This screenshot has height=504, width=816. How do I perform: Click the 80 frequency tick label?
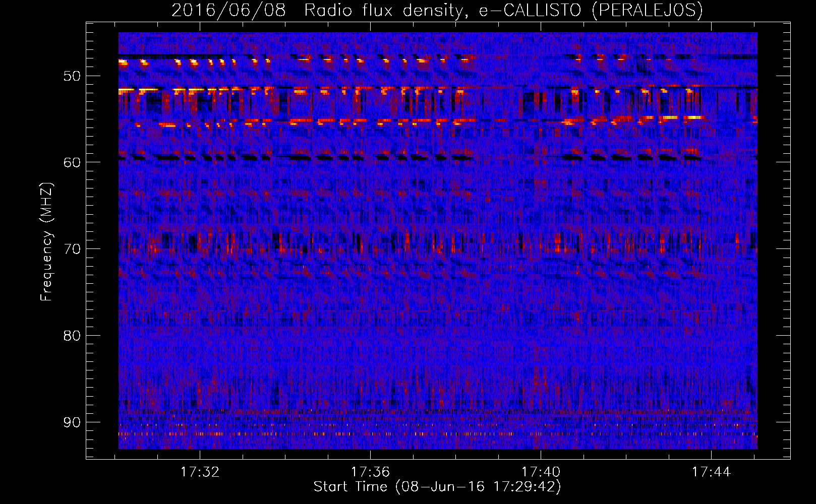(72, 336)
